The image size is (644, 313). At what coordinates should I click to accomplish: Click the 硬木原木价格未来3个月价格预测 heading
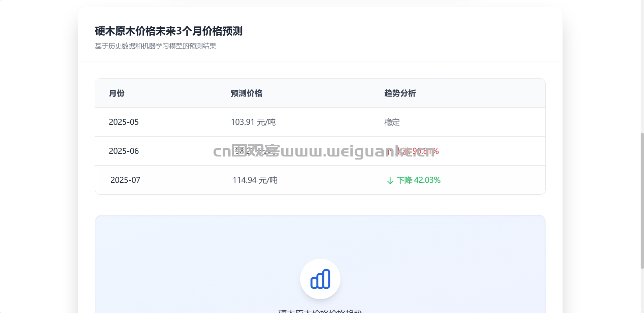pos(169,31)
